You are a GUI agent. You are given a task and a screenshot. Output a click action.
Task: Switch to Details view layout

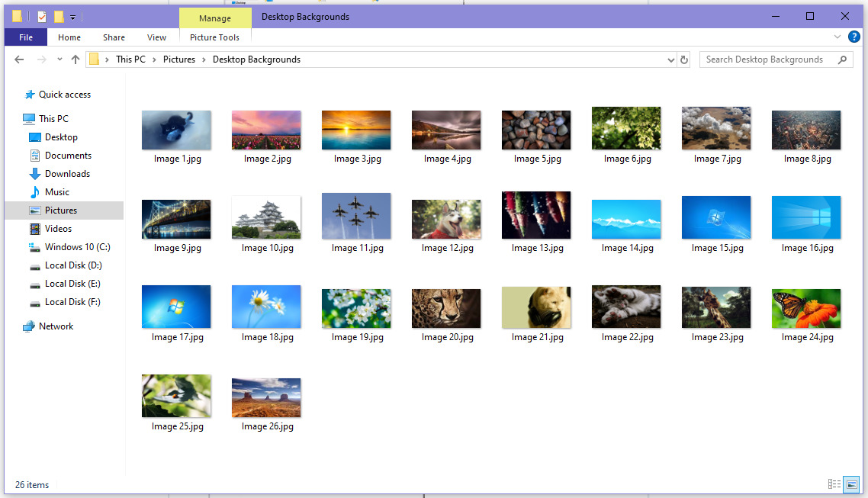834,484
